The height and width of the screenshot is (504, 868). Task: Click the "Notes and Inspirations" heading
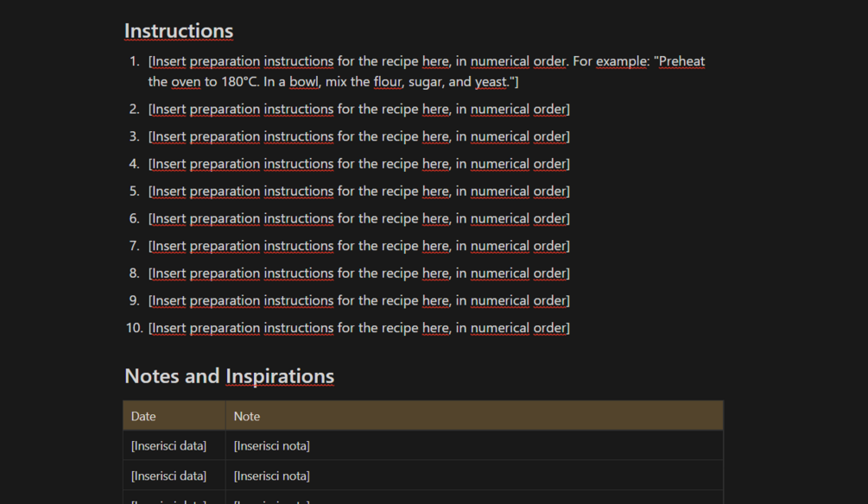229,376
